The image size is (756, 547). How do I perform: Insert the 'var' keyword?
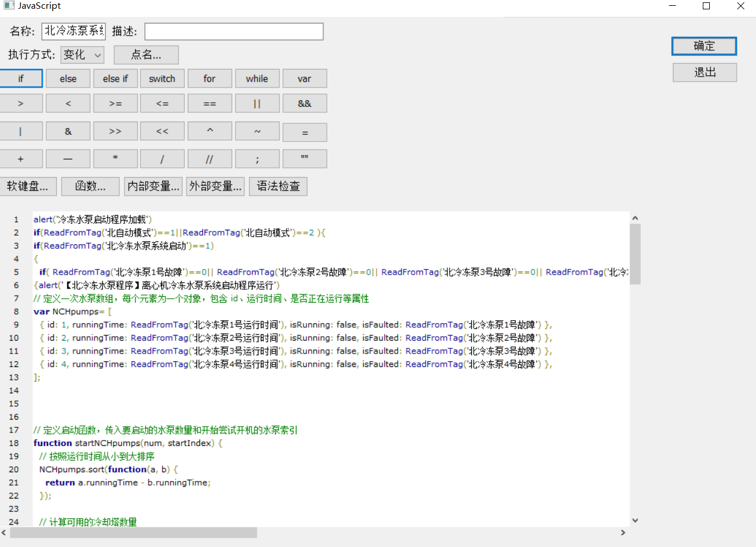pos(304,78)
